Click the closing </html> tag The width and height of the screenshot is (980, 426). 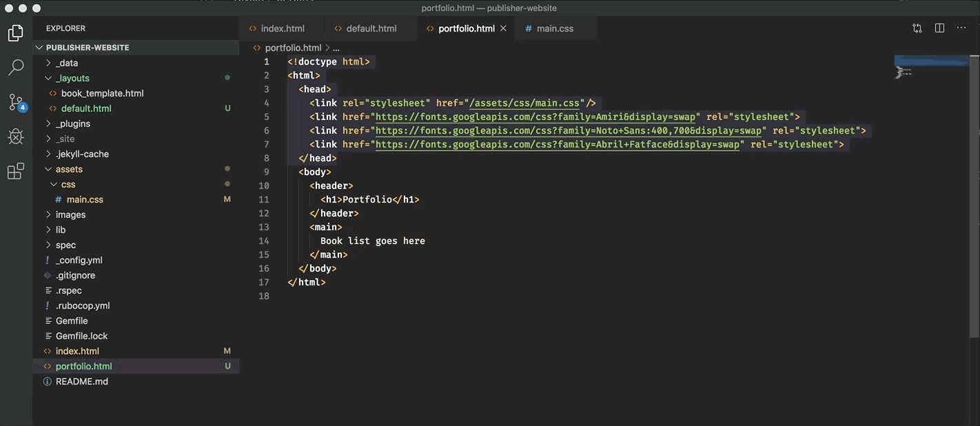click(x=307, y=282)
